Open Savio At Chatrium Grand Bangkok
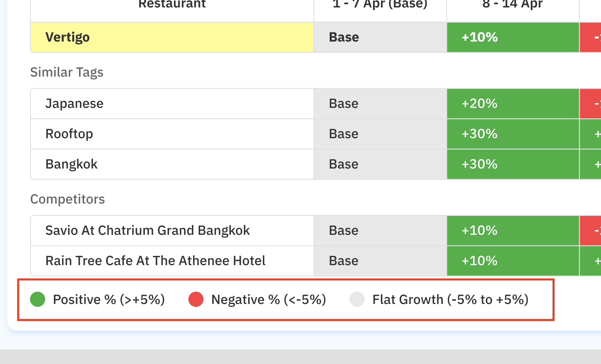 click(x=148, y=230)
